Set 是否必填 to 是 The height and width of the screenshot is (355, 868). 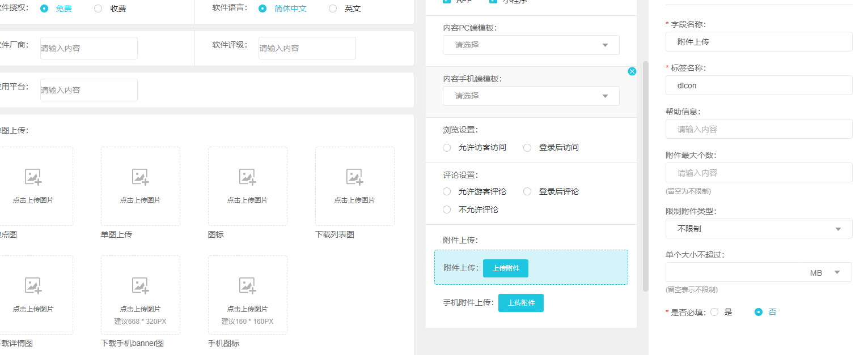(x=714, y=312)
